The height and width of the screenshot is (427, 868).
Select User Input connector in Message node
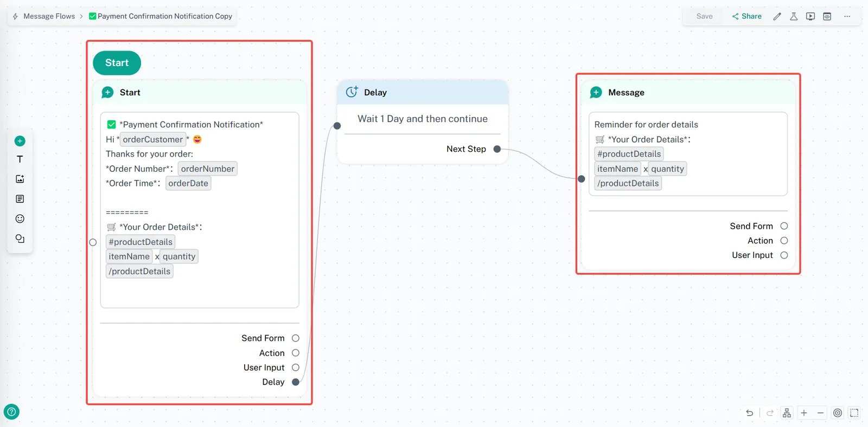click(784, 255)
